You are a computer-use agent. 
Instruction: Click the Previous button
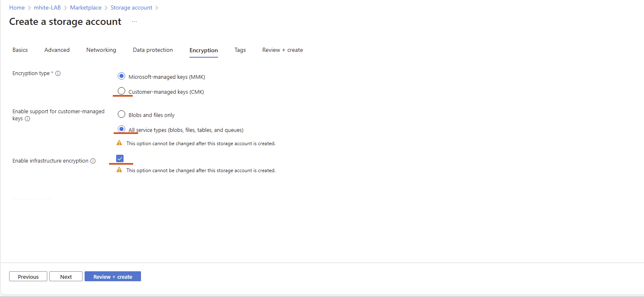click(28, 277)
